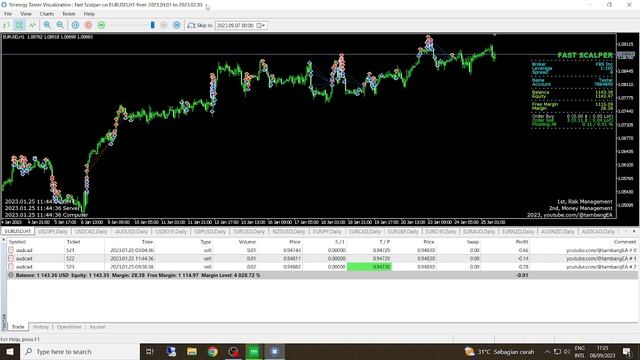
Task: Open the Journal tab in toolbox
Action: pos(97,327)
